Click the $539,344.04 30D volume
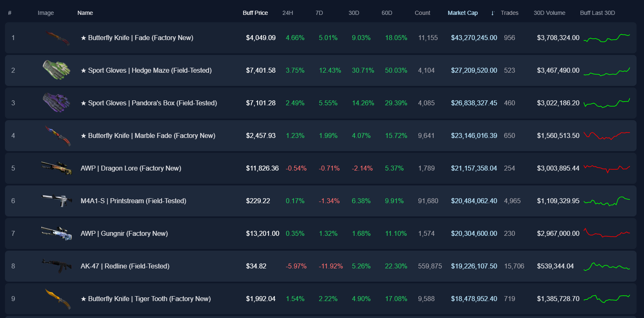The height and width of the screenshot is (318, 644). coord(555,266)
